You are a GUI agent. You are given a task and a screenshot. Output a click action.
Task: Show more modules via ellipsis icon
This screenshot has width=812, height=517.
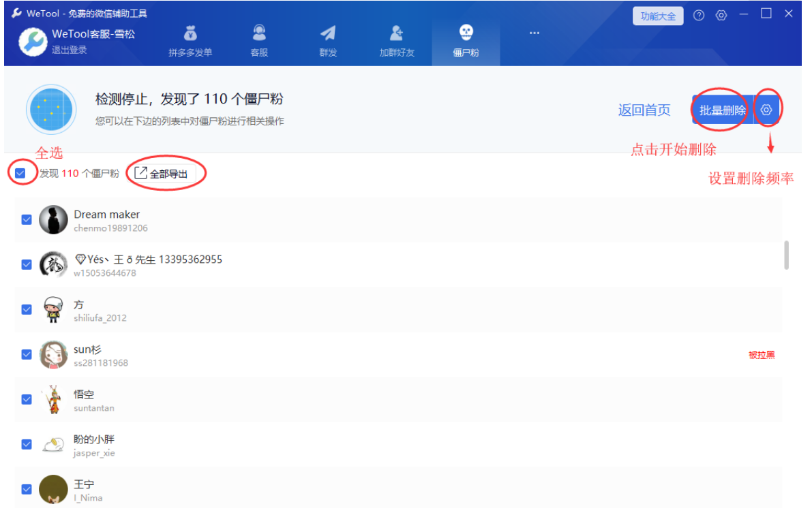(x=535, y=33)
